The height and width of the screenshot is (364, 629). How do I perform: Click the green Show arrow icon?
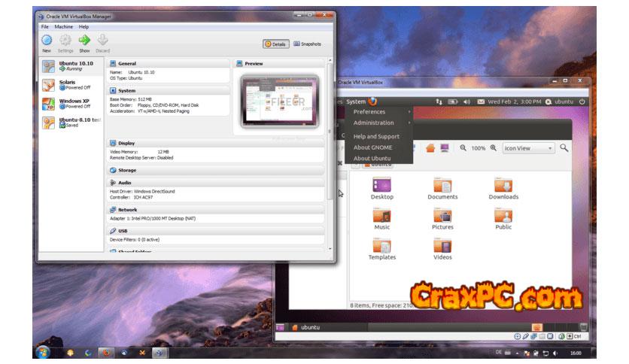(84, 40)
